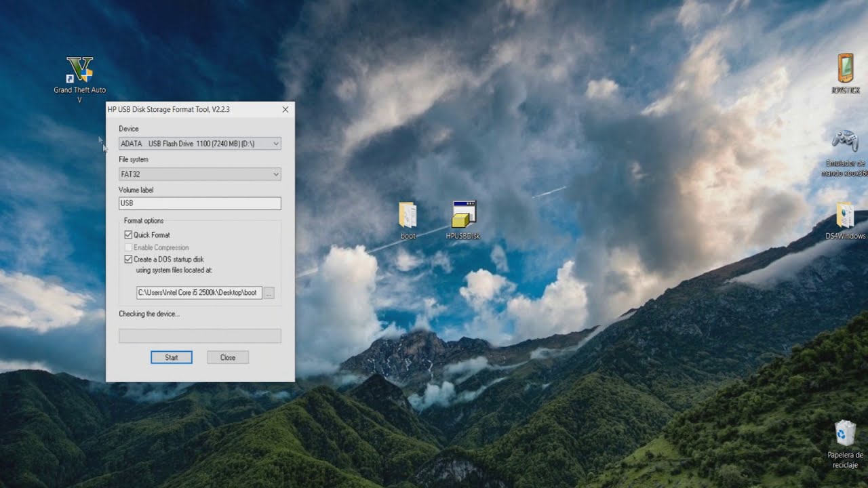Click the Close button in the format tool
The height and width of the screenshot is (488, 868).
point(228,357)
